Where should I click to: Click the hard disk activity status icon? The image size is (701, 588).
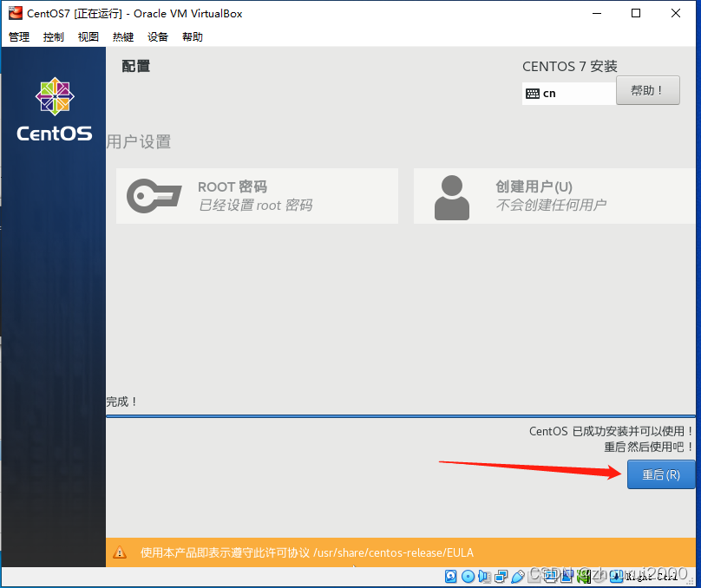tap(450, 577)
